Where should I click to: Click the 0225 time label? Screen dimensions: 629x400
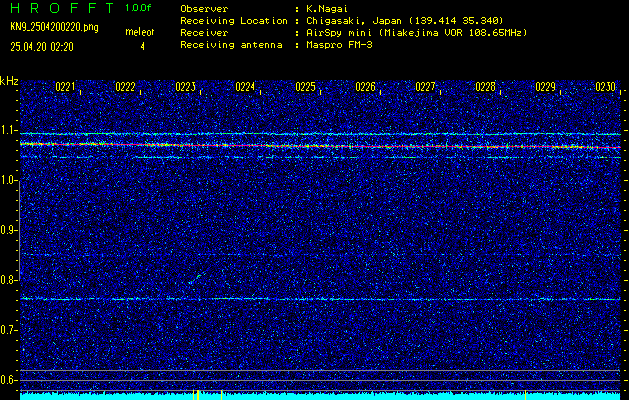[305, 87]
